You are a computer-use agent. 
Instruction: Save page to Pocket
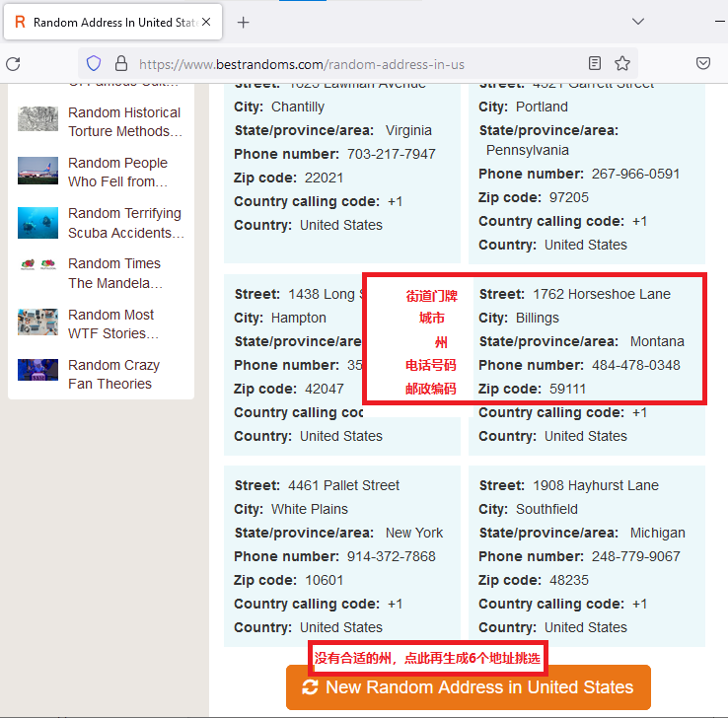coord(704,64)
